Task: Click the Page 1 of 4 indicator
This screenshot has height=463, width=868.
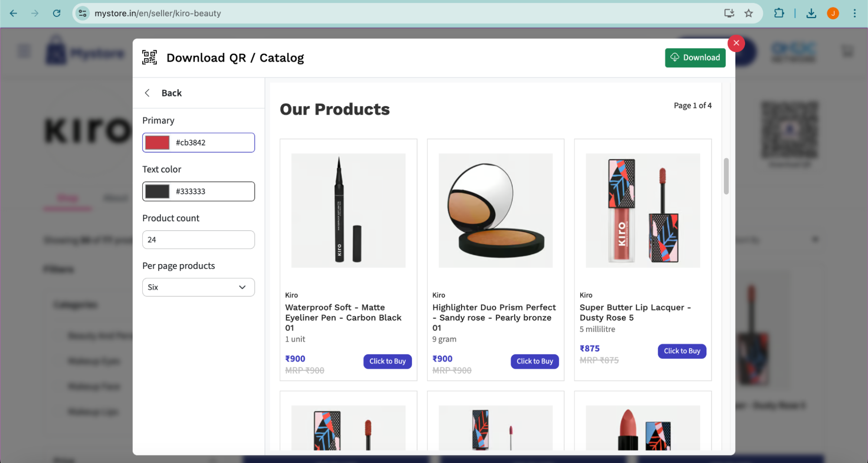Action: [693, 105]
